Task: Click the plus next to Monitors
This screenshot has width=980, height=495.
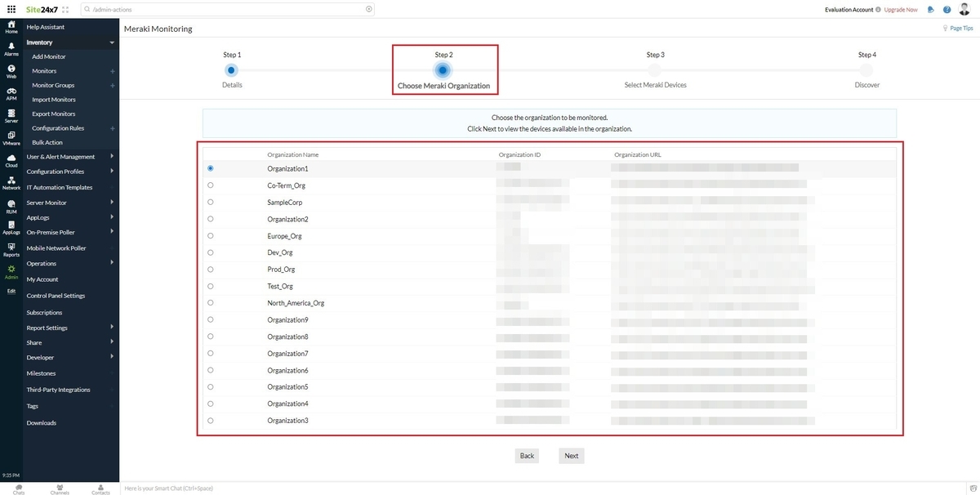Action: [x=112, y=71]
